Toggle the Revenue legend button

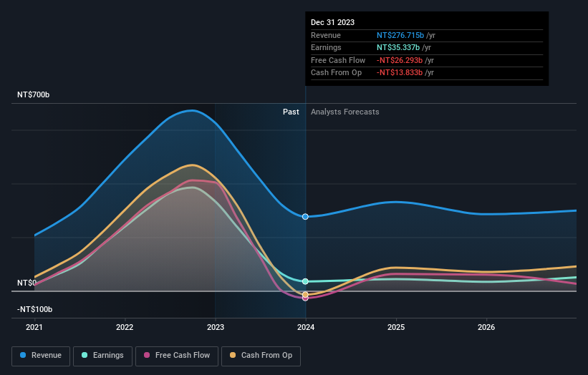[41, 356]
